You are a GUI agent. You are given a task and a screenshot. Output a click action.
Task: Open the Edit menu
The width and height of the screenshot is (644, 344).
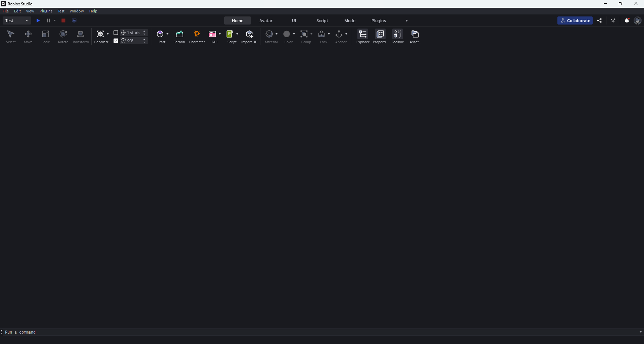[17, 11]
